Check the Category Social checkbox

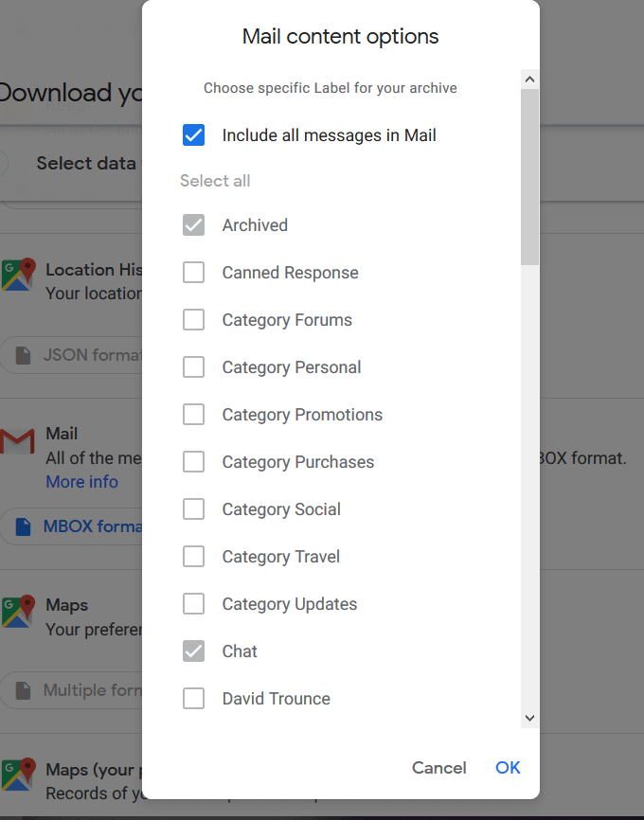[193, 509]
